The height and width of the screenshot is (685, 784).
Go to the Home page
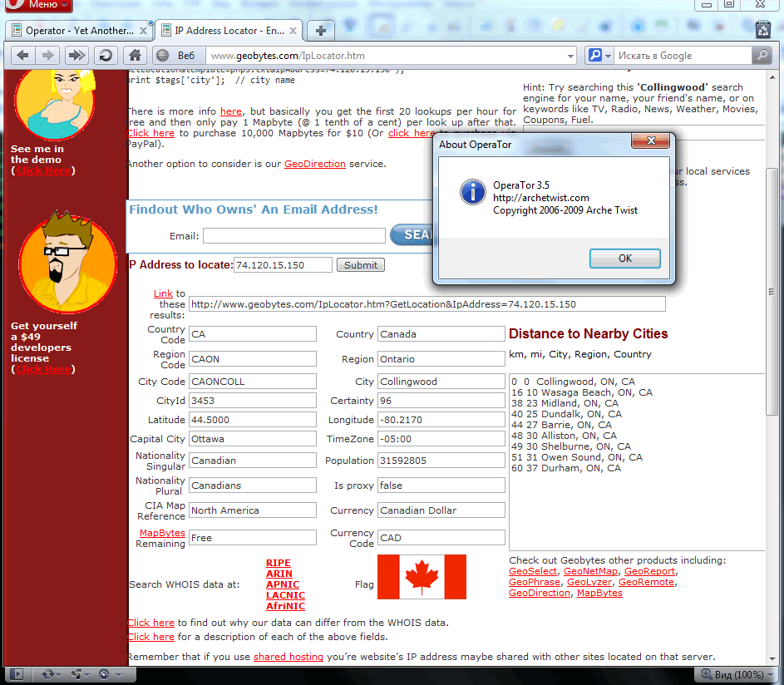click(134, 56)
